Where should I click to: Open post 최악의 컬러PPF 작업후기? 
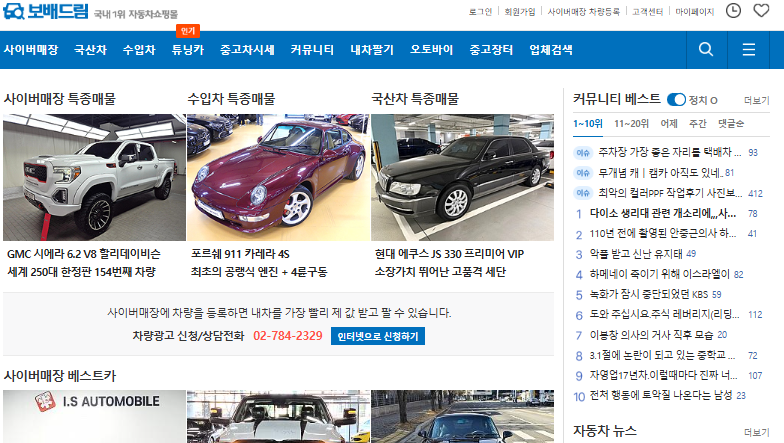tap(670, 193)
